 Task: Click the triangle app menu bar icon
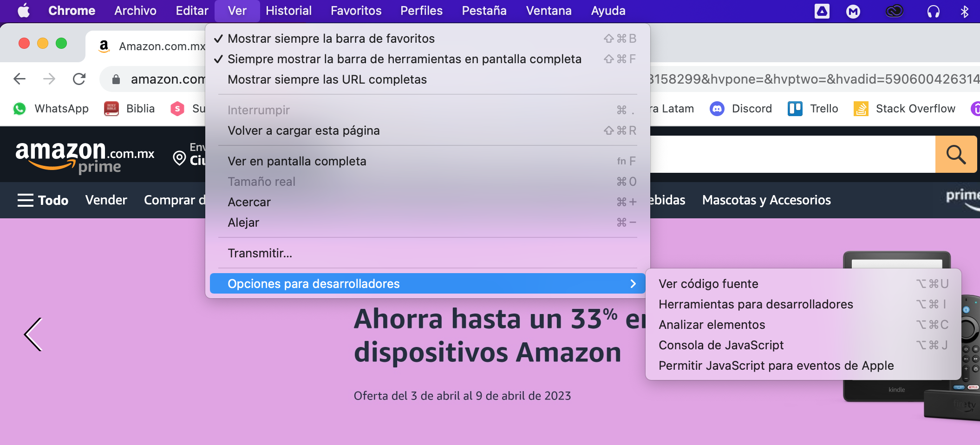pyautogui.click(x=822, y=11)
